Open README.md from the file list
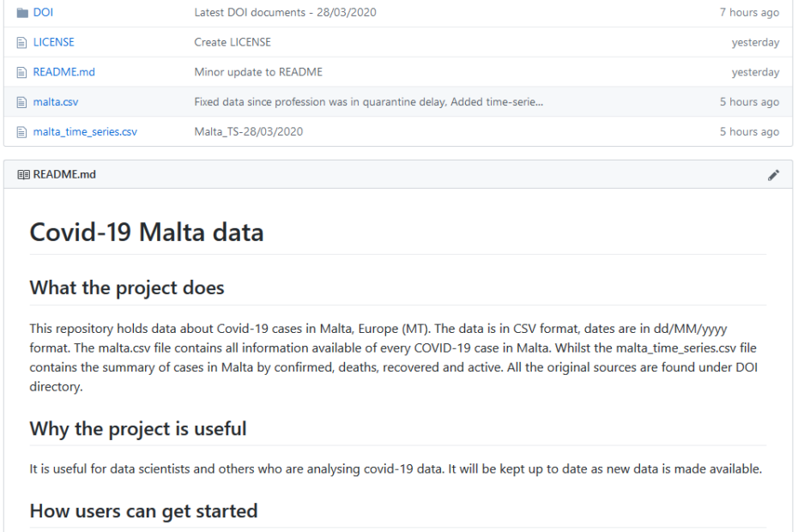798x532 pixels. (64, 72)
